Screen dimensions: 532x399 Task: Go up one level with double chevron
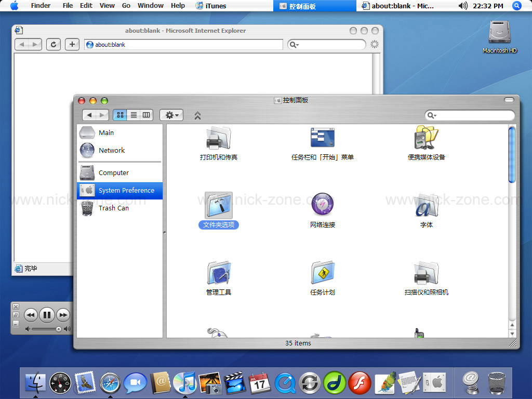(x=197, y=115)
